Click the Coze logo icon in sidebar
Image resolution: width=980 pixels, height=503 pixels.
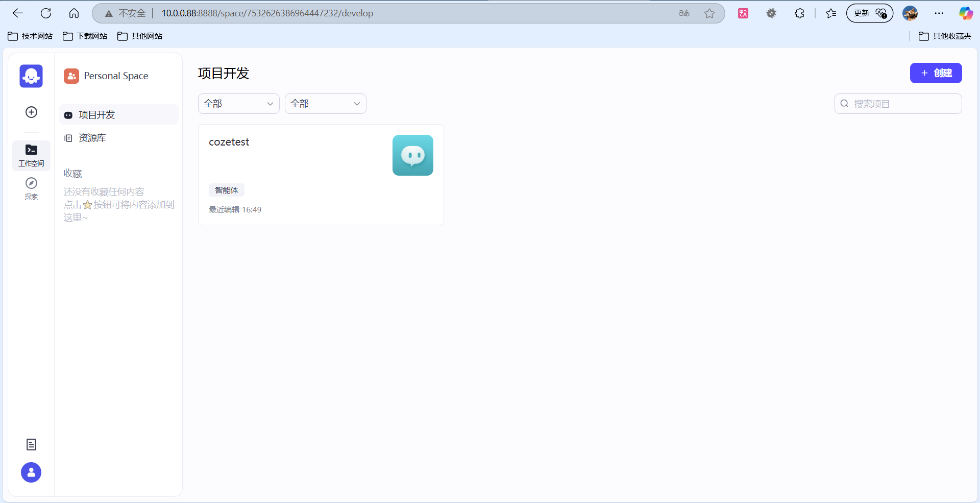(x=31, y=76)
